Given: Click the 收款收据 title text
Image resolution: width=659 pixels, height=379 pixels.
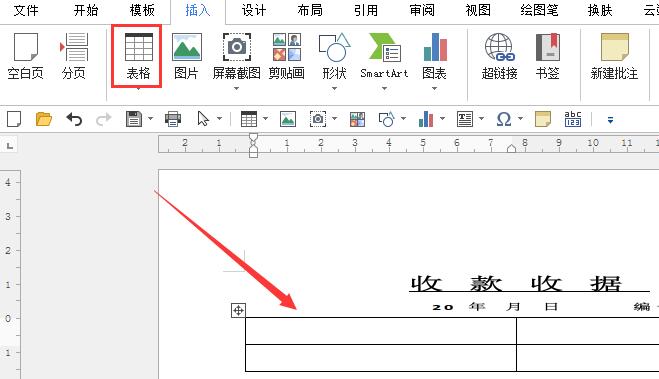Looking at the screenshot, I should coord(516,284).
